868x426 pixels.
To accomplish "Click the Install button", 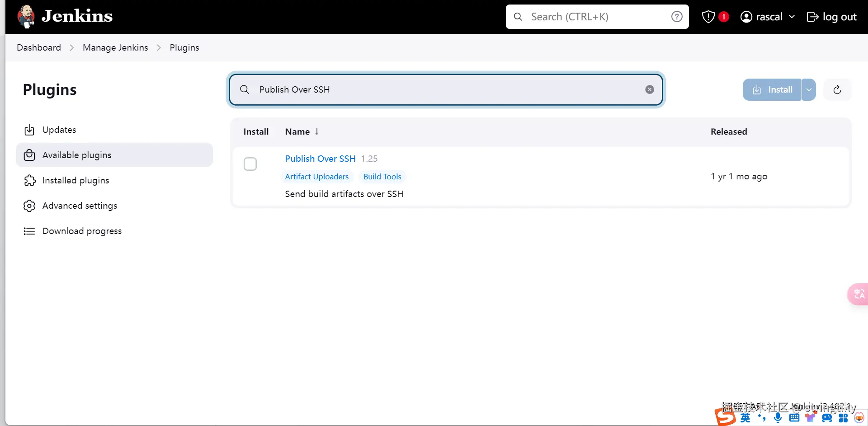I will pyautogui.click(x=772, y=89).
